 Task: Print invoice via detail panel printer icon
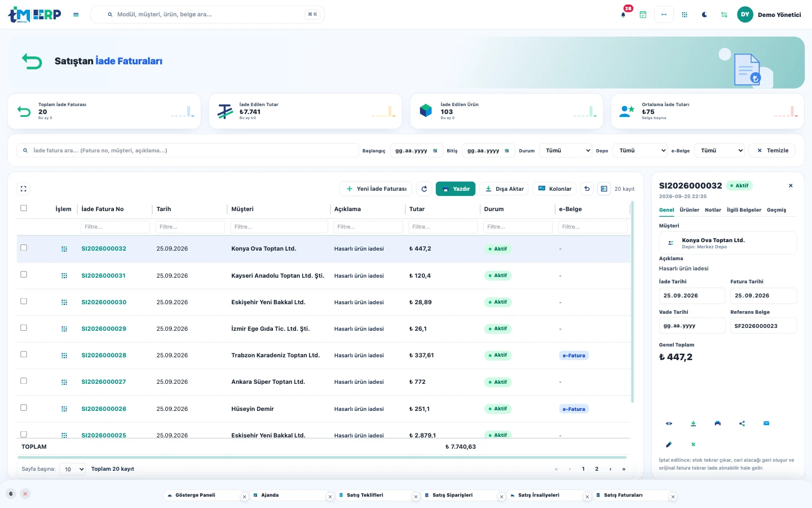click(717, 423)
